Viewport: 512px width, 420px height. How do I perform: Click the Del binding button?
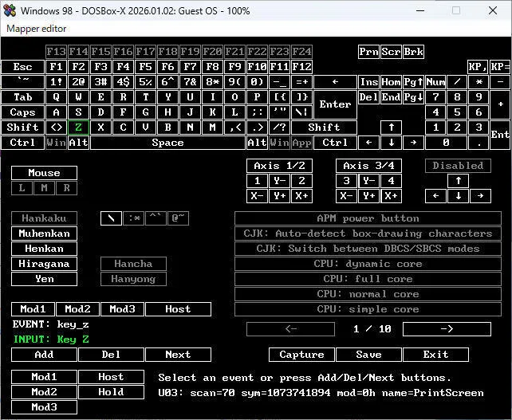(112, 355)
